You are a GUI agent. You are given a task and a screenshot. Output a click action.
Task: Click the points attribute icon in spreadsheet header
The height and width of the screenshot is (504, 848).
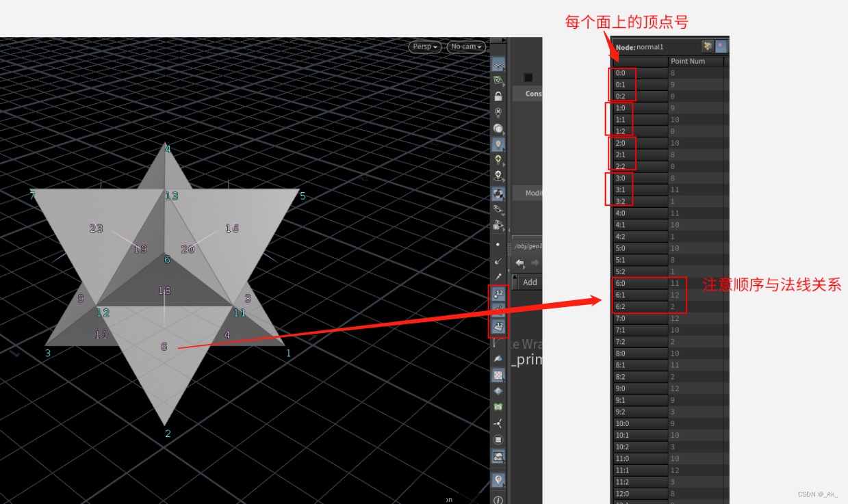pyautogui.click(x=708, y=47)
